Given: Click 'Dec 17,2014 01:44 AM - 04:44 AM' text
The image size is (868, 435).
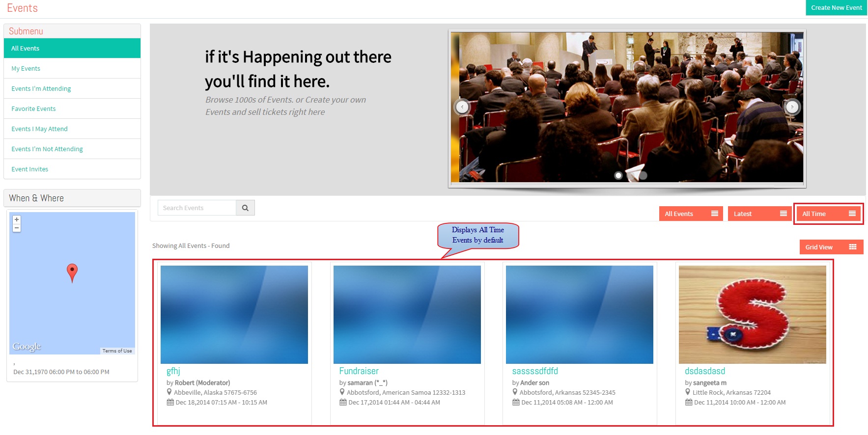Looking at the screenshot, I should pyautogui.click(x=394, y=402).
